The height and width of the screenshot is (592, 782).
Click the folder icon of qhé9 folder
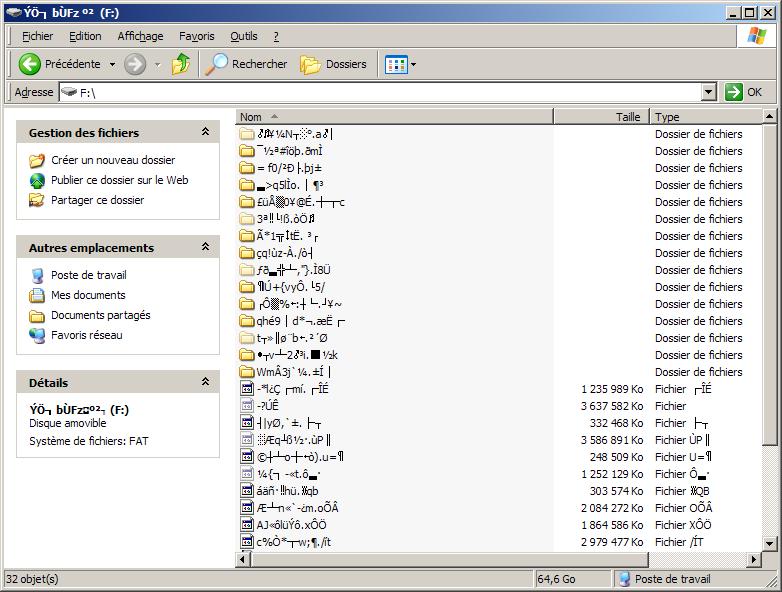point(246,321)
